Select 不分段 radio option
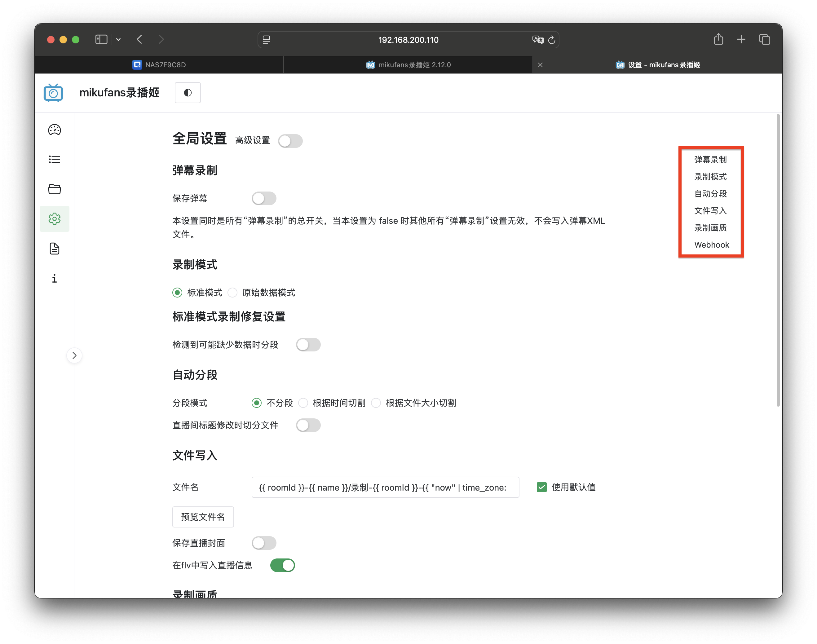 tap(256, 403)
